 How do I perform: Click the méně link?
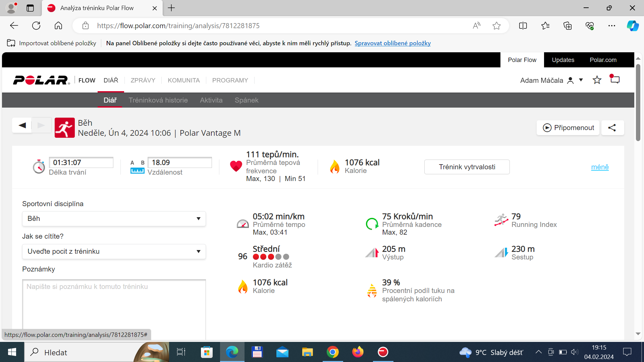tap(600, 167)
